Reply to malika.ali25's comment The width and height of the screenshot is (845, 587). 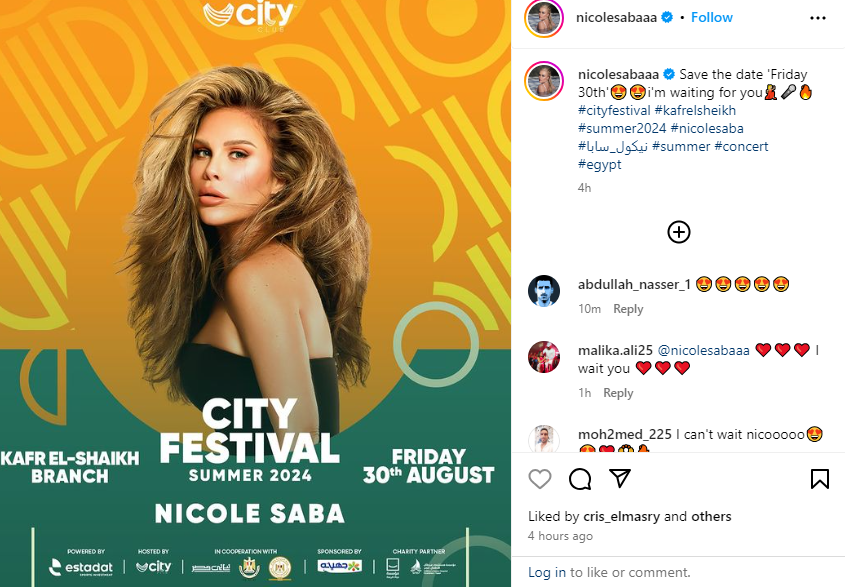[x=618, y=393]
